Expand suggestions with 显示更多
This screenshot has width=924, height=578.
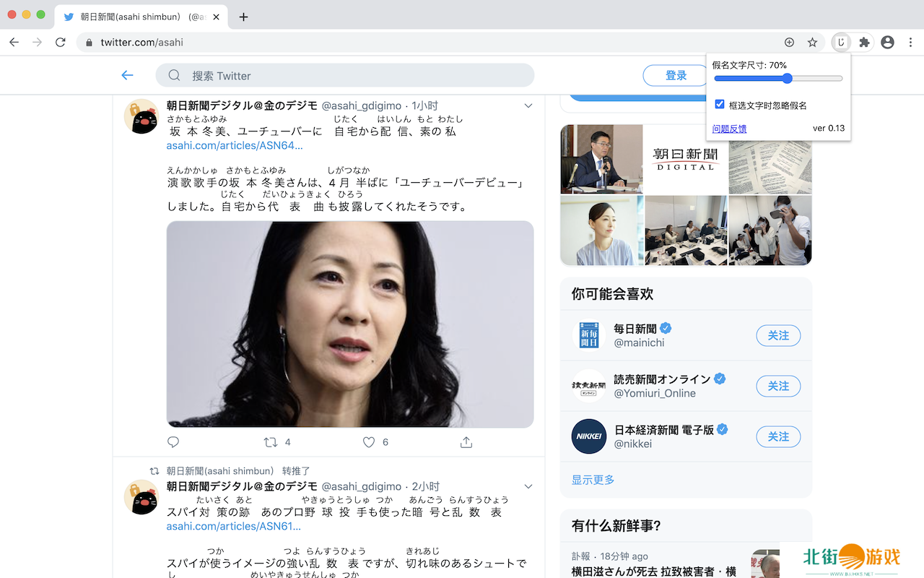click(593, 480)
